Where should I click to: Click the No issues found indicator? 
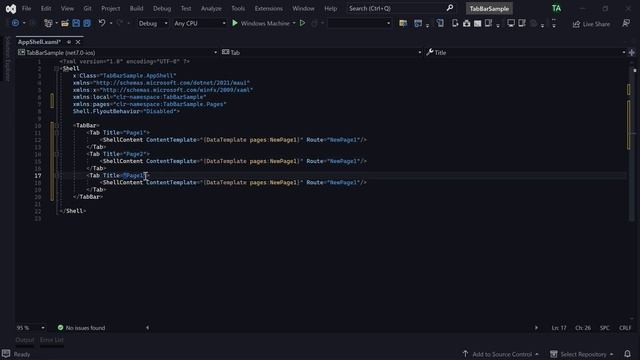(x=82, y=328)
